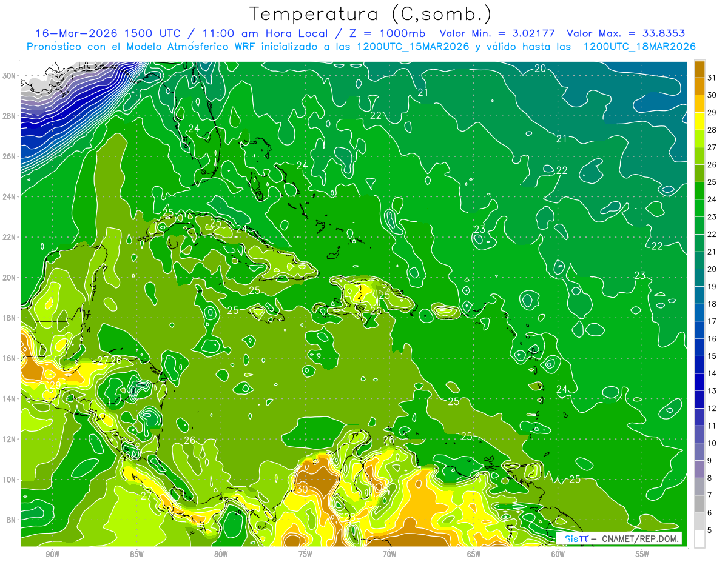The height and width of the screenshot is (562, 728).
Task: Click the color-scale segment between 13 and 14
Action: click(699, 382)
